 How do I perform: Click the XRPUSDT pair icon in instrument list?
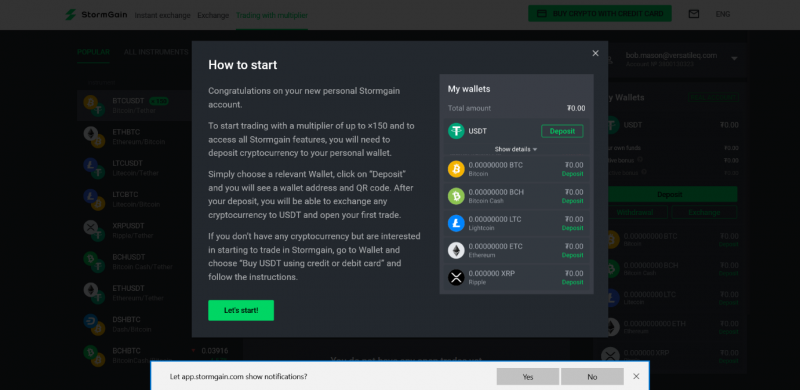click(x=94, y=230)
